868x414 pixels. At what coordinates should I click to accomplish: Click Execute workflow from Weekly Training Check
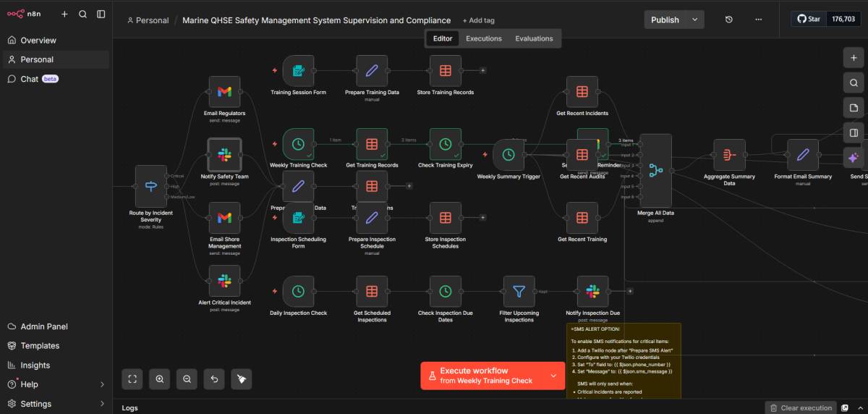[x=482, y=376]
